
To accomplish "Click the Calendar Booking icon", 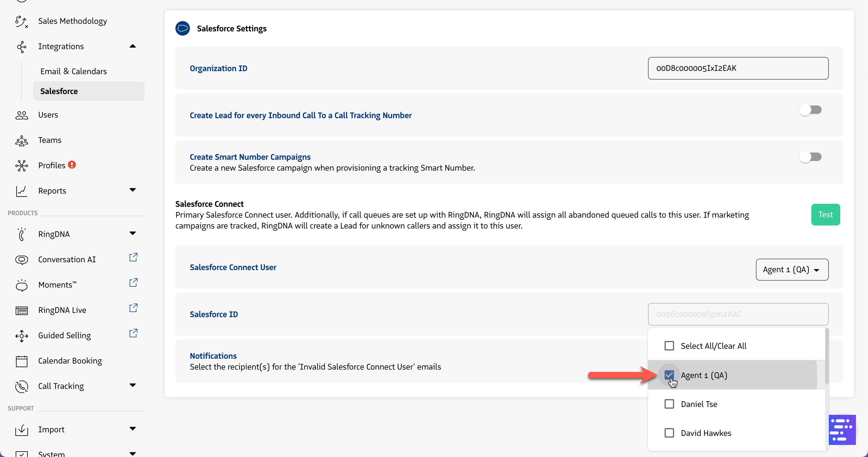I will (x=21, y=361).
